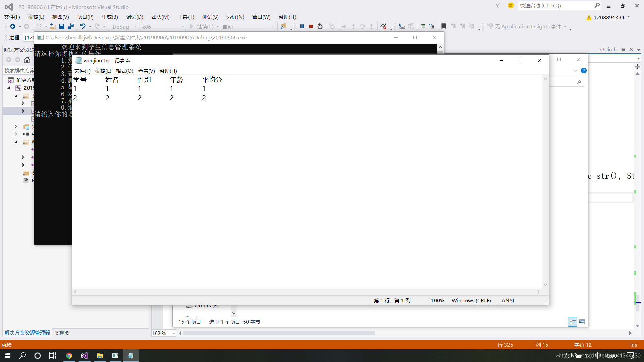Click the Show Next Statement cursor icon

pyautogui.click(x=402, y=26)
